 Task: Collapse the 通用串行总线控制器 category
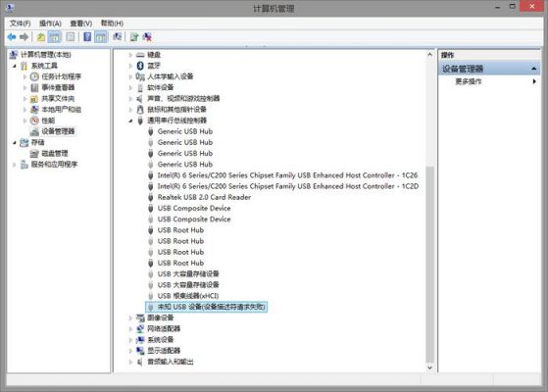point(130,121)
